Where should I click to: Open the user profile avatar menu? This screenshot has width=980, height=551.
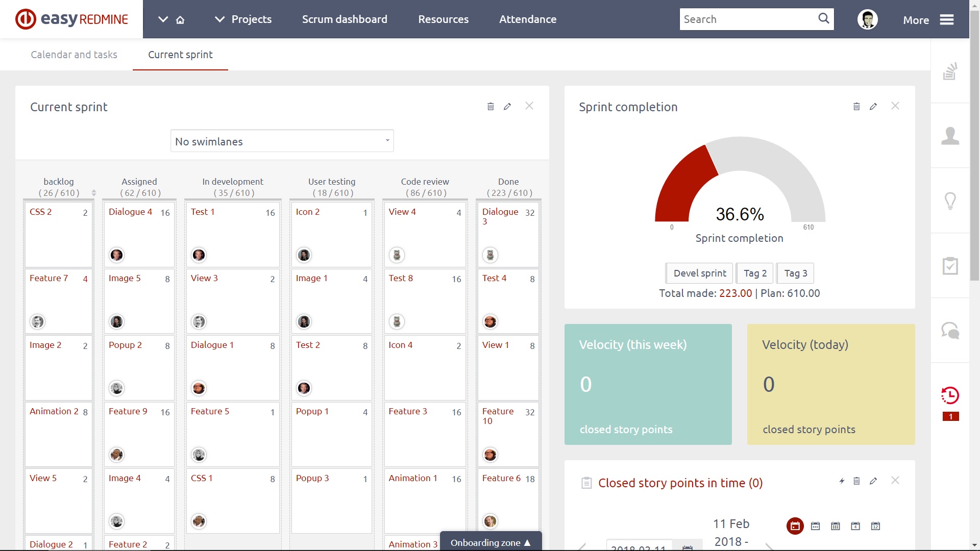point(867,19)
